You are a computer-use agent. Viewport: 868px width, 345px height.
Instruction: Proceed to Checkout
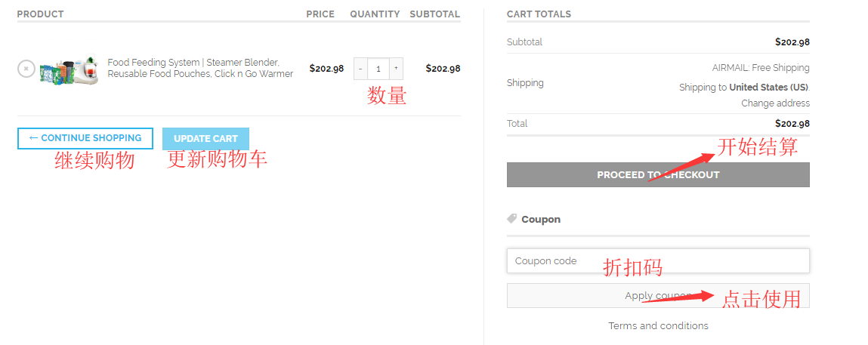click(658, 174)
